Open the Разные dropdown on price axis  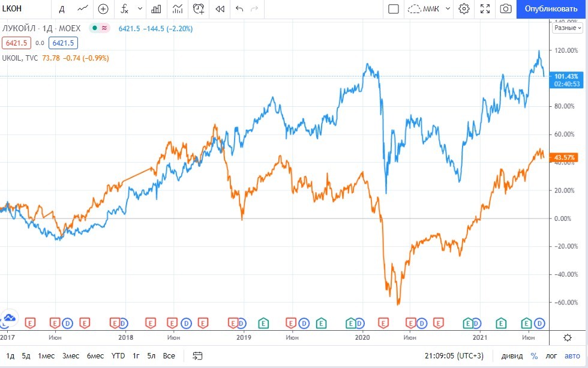(567, 28)
